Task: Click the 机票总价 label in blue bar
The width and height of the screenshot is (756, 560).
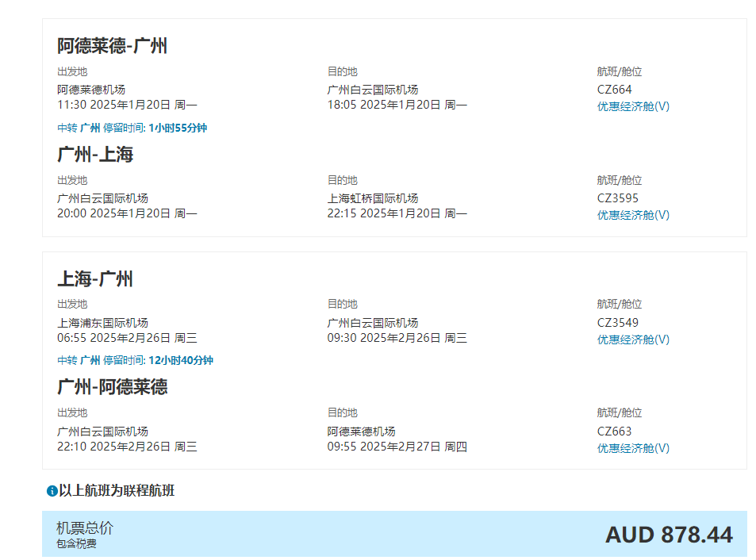Action: pos(85,528)
